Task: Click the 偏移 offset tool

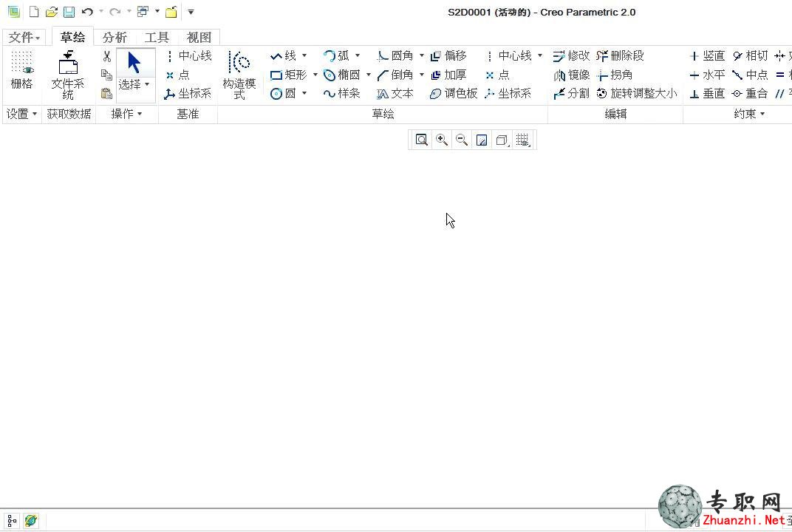Action: click(448, 55)
